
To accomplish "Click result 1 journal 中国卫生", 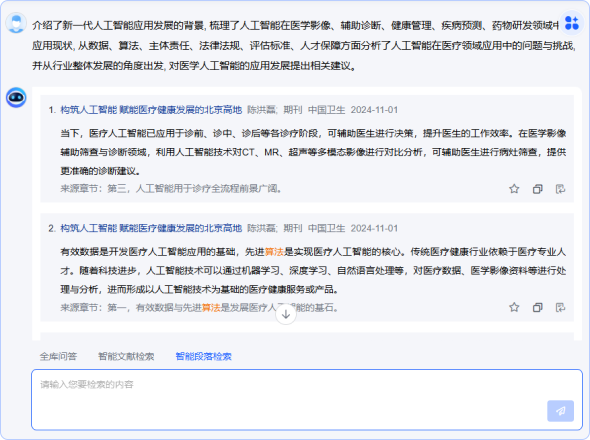I will coord(327,110).
